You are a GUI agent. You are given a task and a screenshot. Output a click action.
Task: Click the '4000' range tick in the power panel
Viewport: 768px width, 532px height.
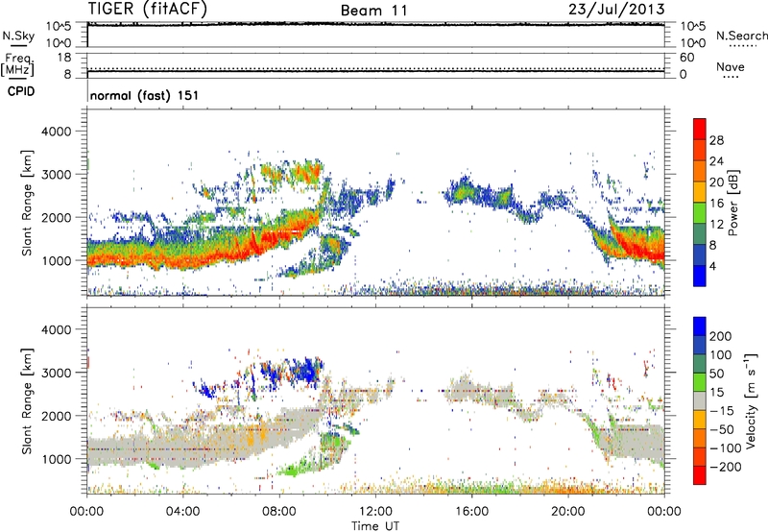[x=57, y=132]
